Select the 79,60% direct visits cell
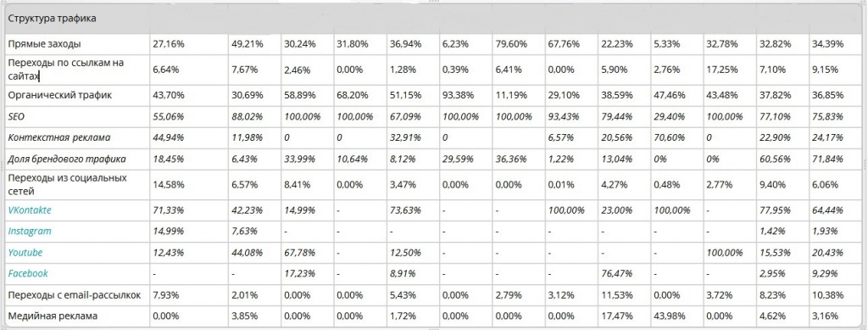 509,44
